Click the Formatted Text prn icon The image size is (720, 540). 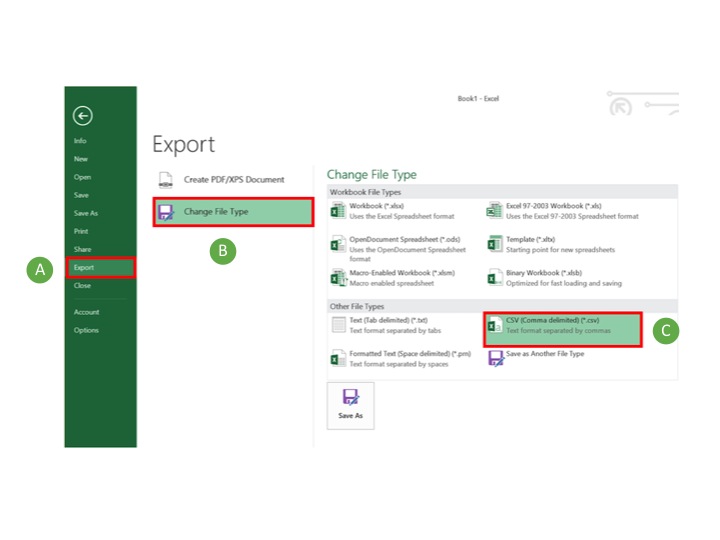pyautogui.click(x=338, y=359)
